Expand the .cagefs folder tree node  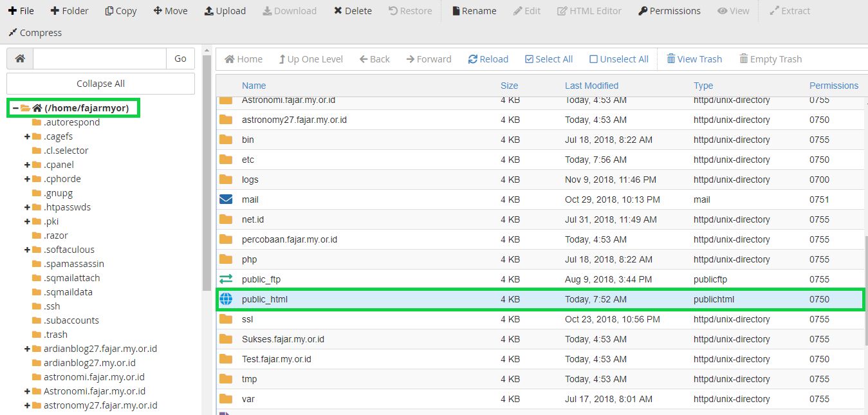pyautogui.click(x=27, y=136)
